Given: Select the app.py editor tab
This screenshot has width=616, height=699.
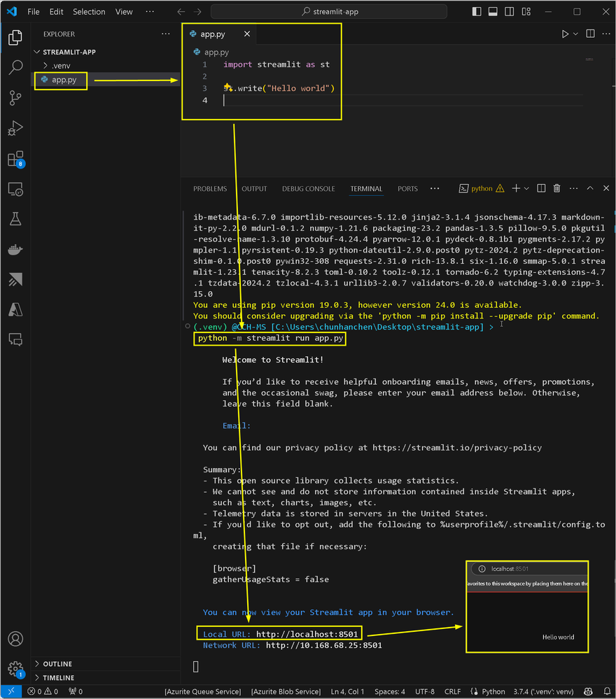Looking at the screenshot, I should [x=213, y=34].
